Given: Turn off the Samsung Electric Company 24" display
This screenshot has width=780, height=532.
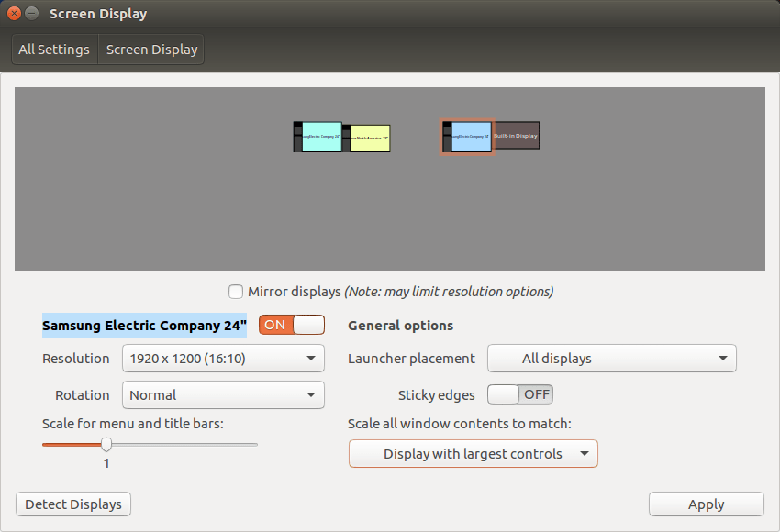Looking at the screenshot, I should 291,324.
